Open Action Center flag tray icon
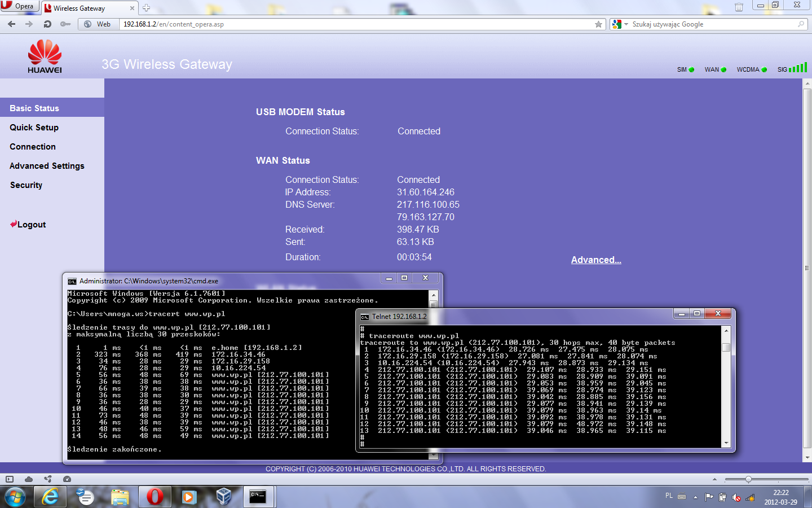812x508 pixels. [709, 497]
